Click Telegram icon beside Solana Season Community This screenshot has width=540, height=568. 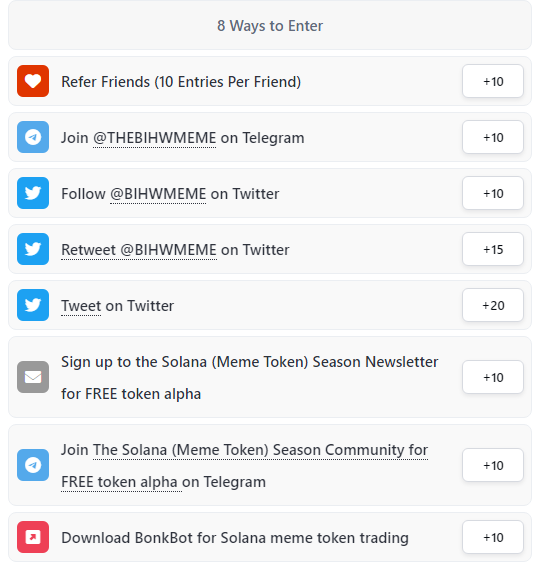click(33, 465)
